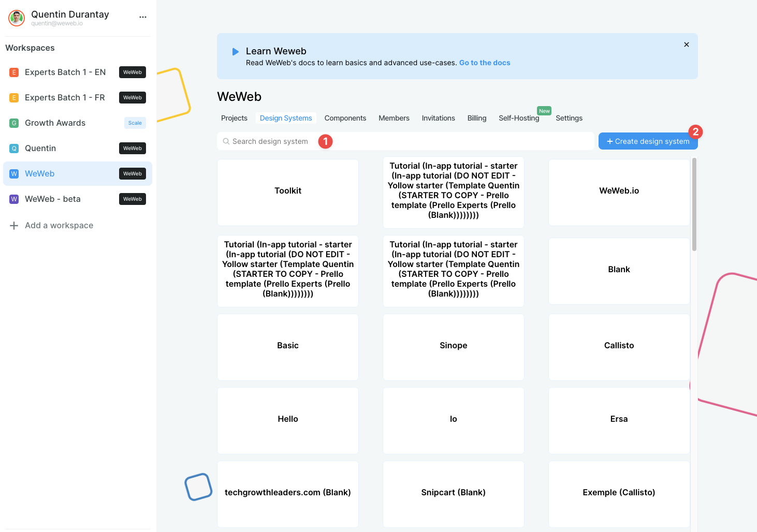Open the Quentin workspace

click(x=78, y=149)
